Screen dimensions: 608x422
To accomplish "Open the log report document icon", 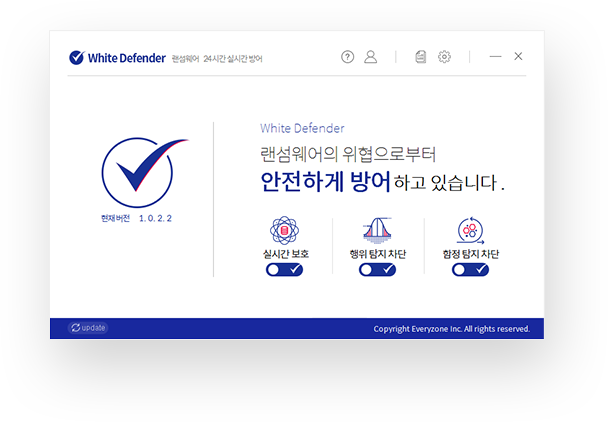I will (421, 57).
